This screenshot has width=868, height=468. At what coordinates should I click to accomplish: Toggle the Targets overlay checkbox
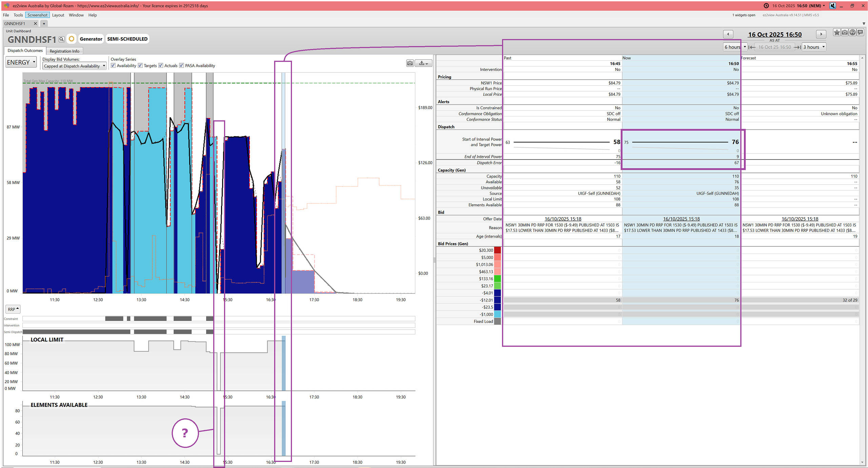(x=140, y=65)
